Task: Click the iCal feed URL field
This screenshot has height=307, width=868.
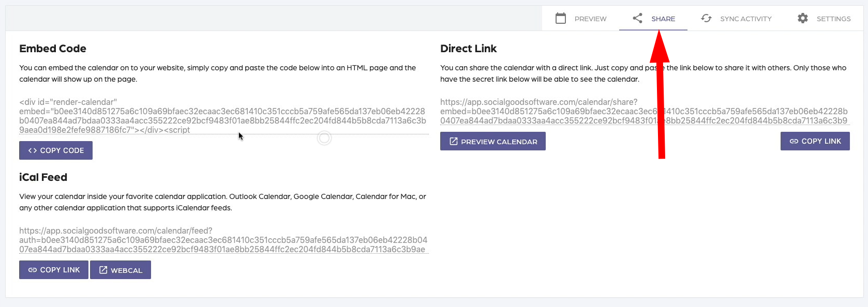Action: (223, 240)
